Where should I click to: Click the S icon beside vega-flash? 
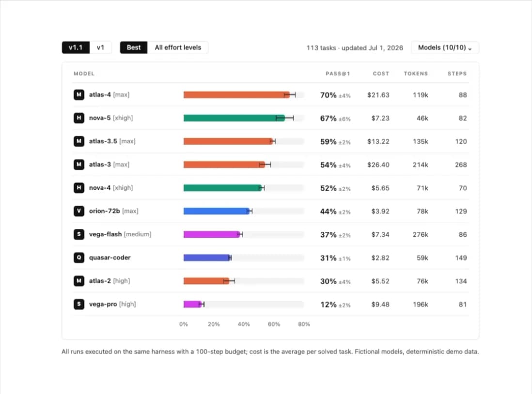pyautogui.click(x=78, y=234)
